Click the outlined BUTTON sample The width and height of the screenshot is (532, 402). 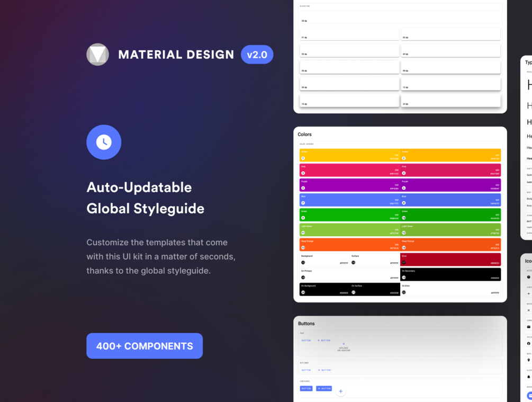click(306, 370)
